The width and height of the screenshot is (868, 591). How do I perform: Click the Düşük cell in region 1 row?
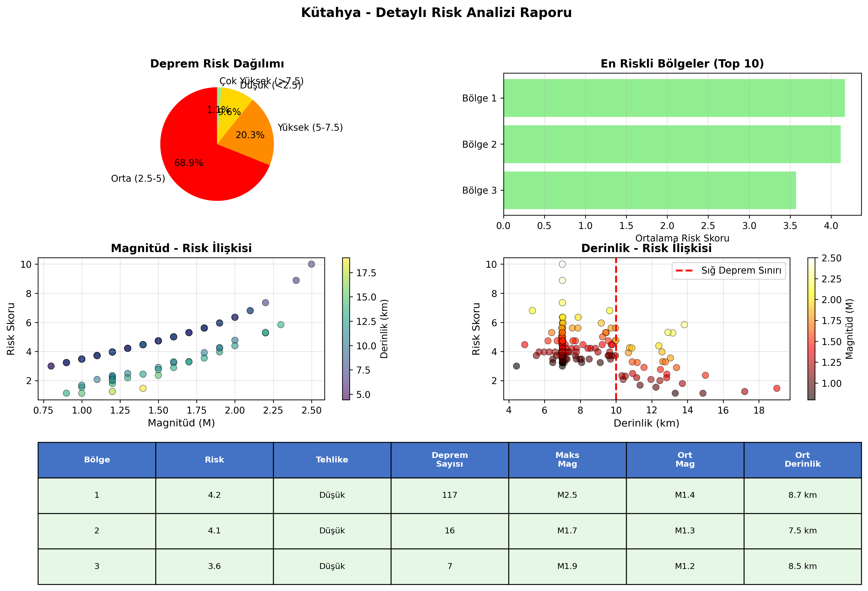[332, 495]
